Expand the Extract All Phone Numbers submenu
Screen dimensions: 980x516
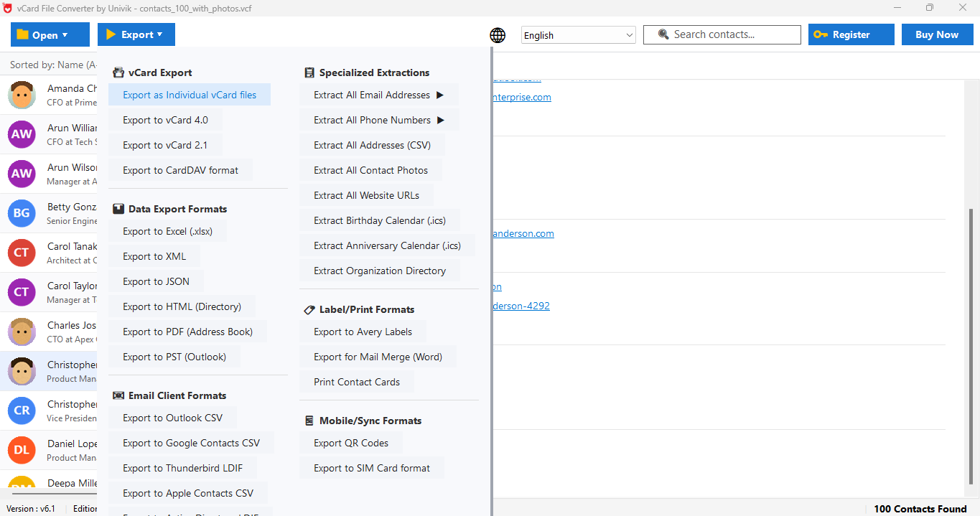point(379,120)
